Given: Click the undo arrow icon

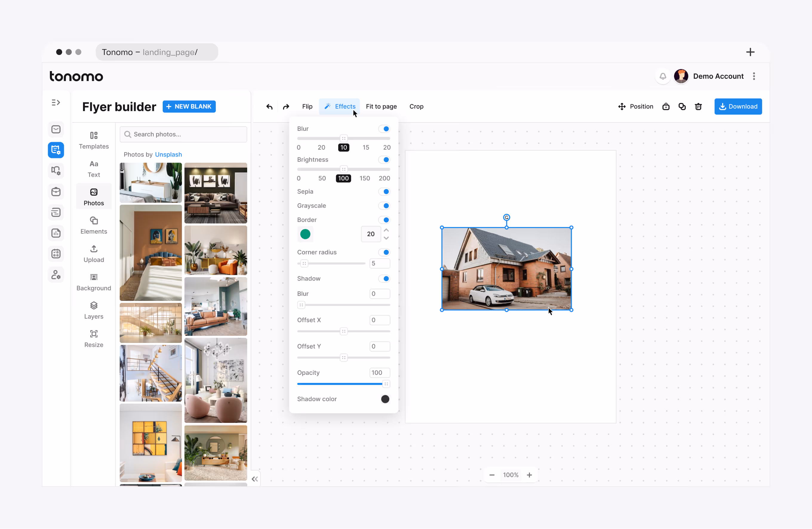Looking at the screenshot, I should [269, 107].
